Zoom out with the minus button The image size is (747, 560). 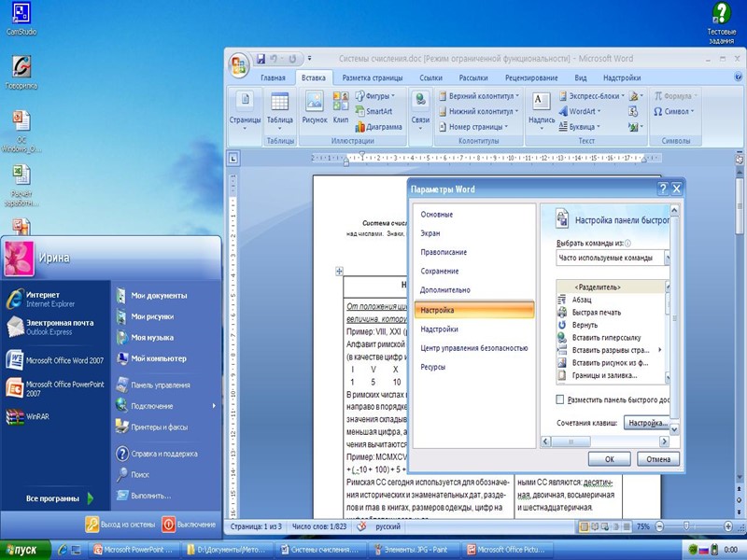pyautogui.click(x=659, y=526)
